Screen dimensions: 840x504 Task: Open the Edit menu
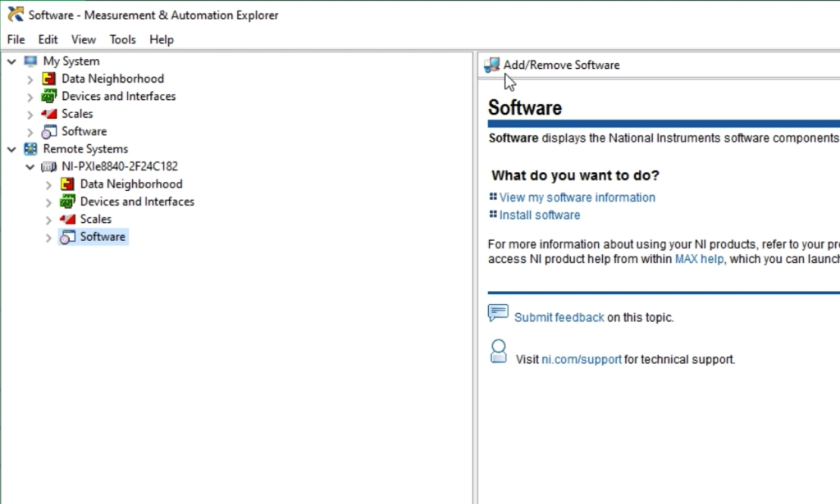(48, 39)
